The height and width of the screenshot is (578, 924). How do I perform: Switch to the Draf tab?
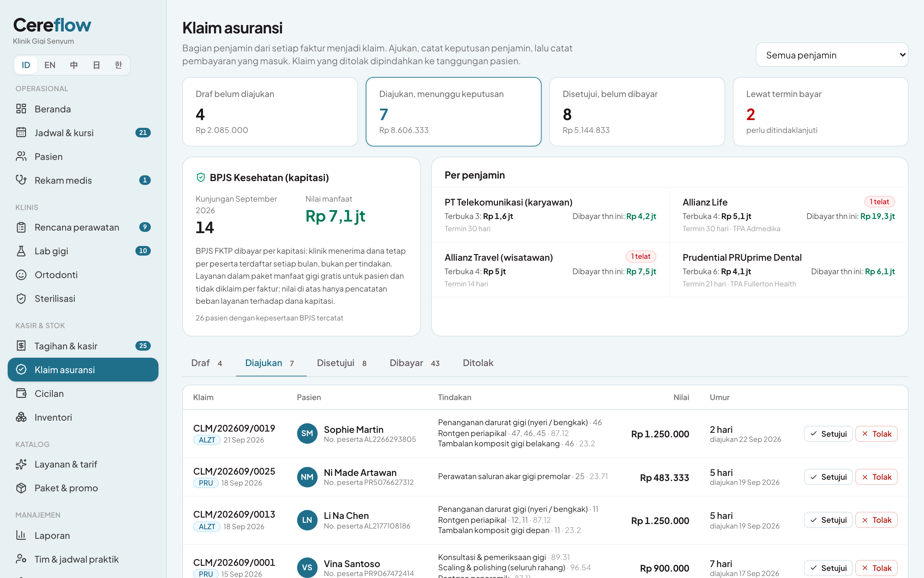pyautogui.click(x=207, y=363)
